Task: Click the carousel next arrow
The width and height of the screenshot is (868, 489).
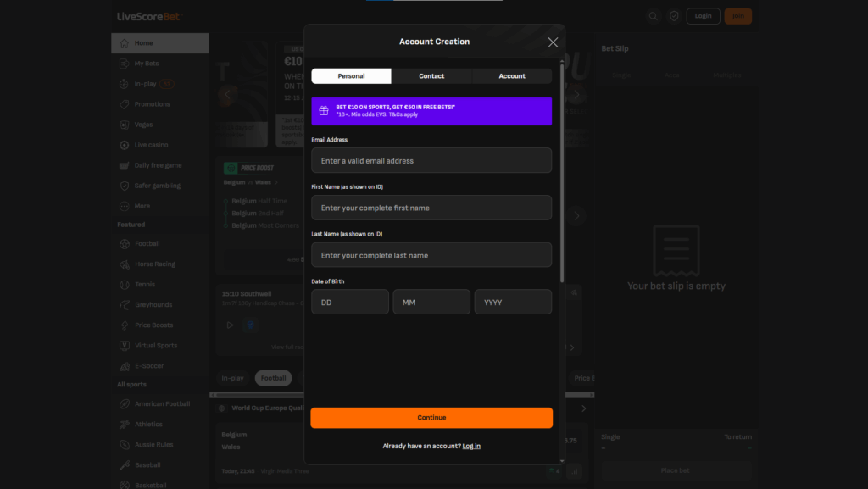Action: click(576, 95)
